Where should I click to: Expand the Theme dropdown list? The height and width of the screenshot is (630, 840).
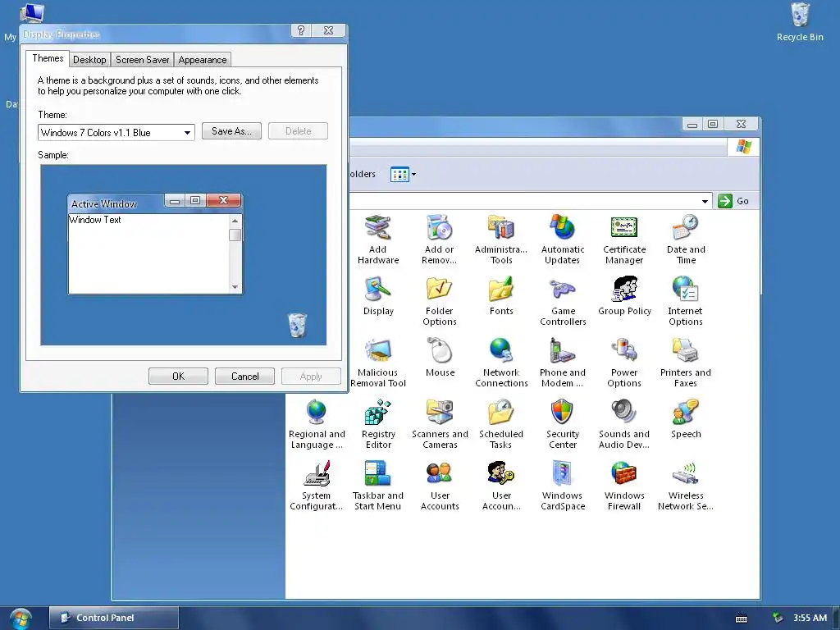click(x=187, y=133)
